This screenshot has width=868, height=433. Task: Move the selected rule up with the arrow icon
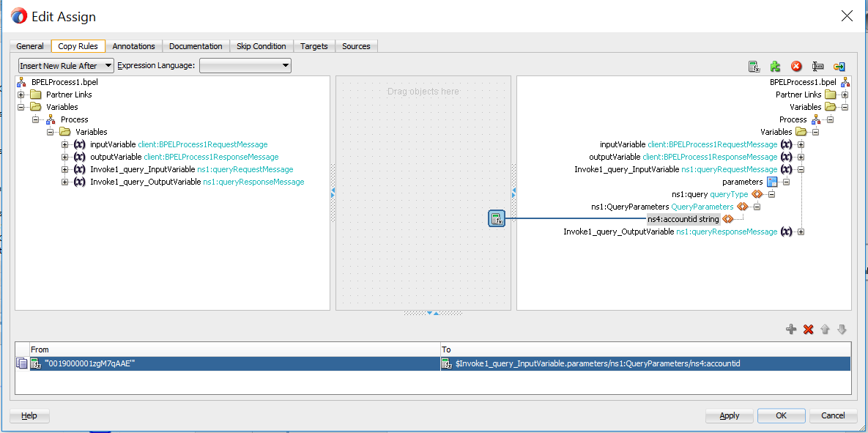pos(825,329)
